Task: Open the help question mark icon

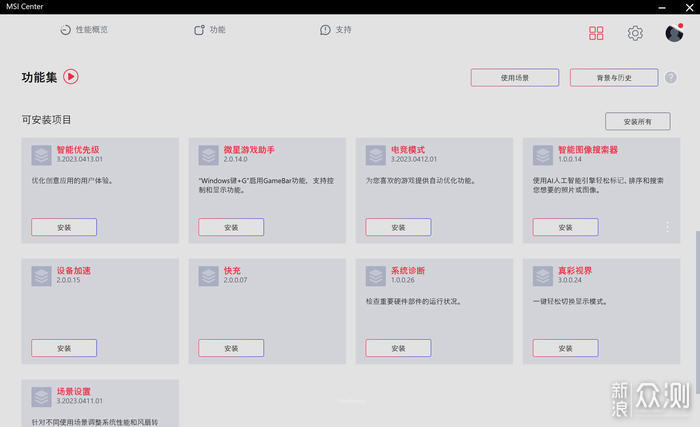Action: point(671,78)
